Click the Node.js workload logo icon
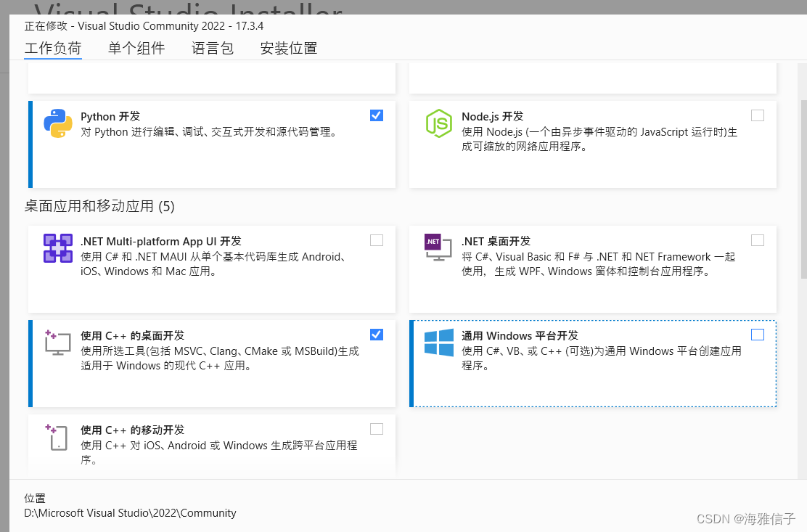The image size is (807, 532). coord(439,123)
